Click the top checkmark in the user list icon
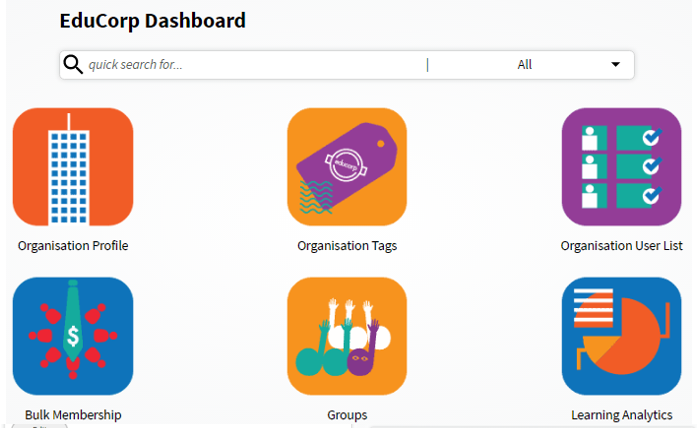 point(652,137)
